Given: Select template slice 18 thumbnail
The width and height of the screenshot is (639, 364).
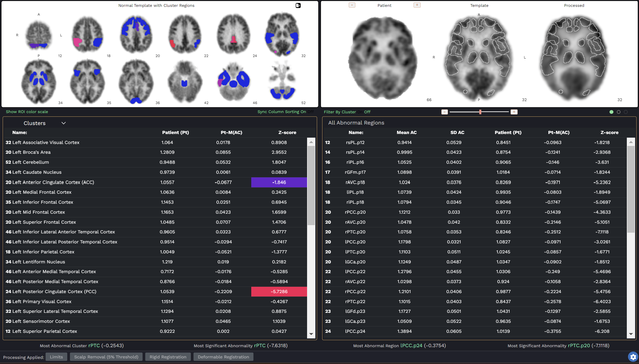Looking at the screenshot, I should point(87,35).
